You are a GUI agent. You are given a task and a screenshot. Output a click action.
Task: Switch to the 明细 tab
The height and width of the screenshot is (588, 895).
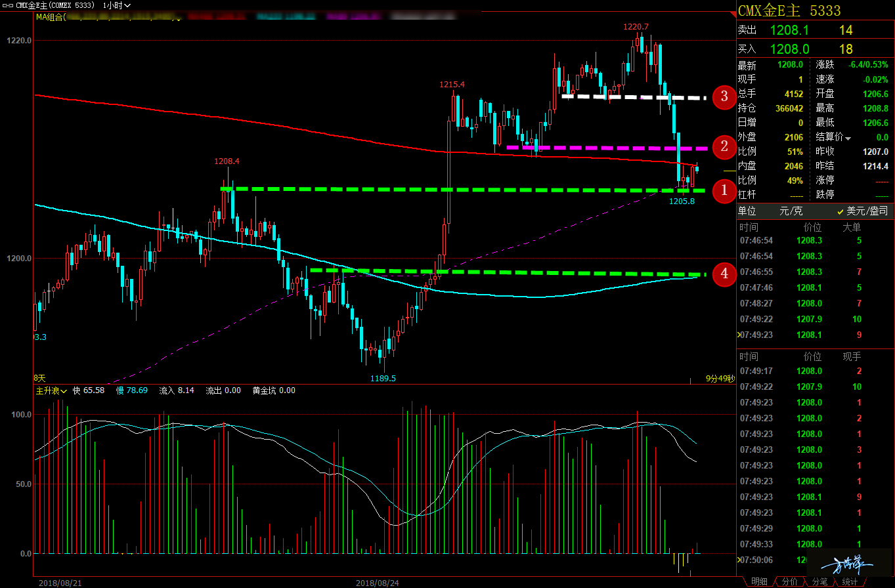[758, 581]
